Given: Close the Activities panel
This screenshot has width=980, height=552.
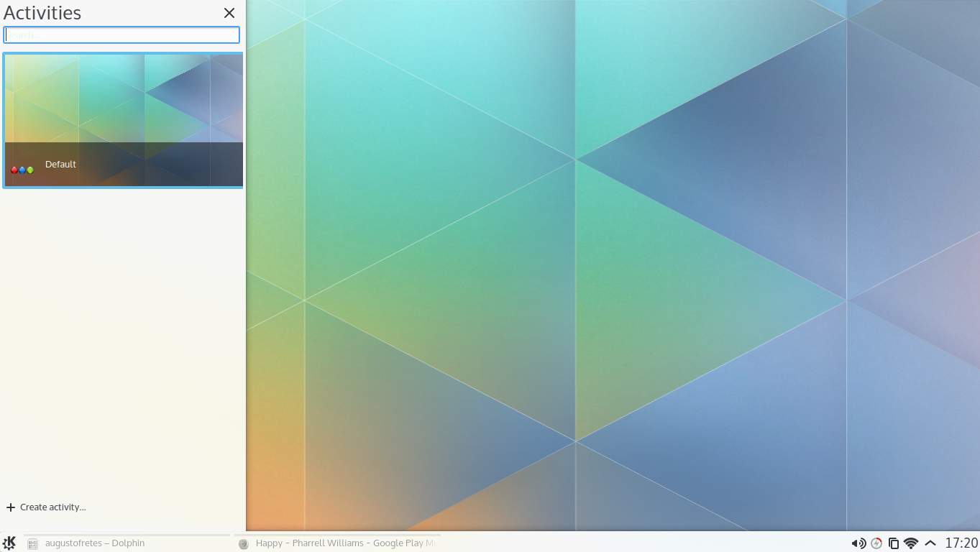Looking at the screenshot, I should [229, 13].
